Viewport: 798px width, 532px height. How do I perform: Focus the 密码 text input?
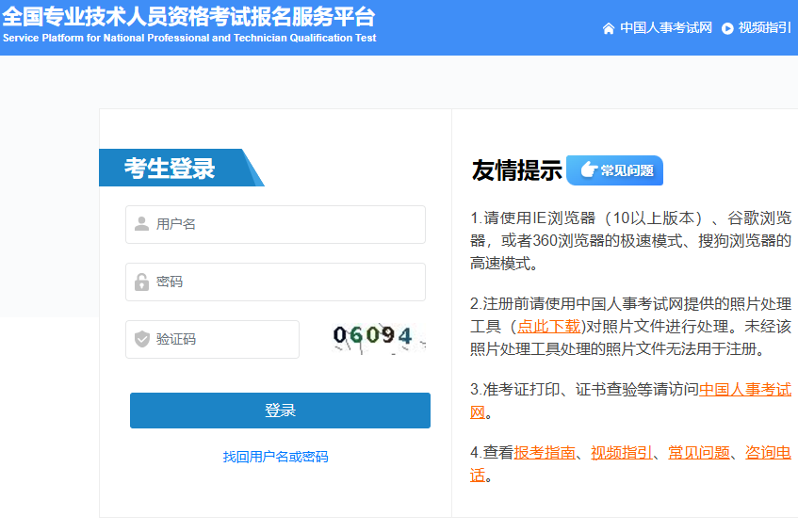283,282
